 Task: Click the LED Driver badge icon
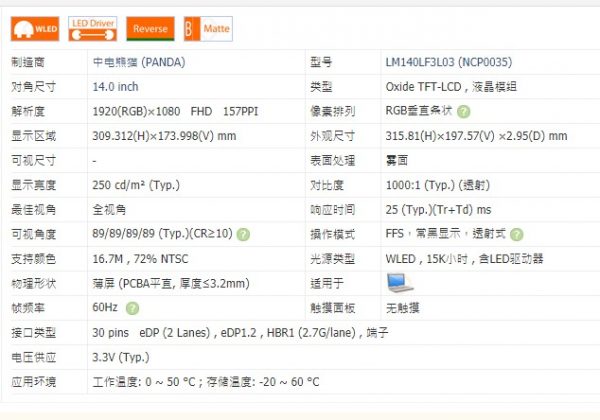click(x=93, y=29)
